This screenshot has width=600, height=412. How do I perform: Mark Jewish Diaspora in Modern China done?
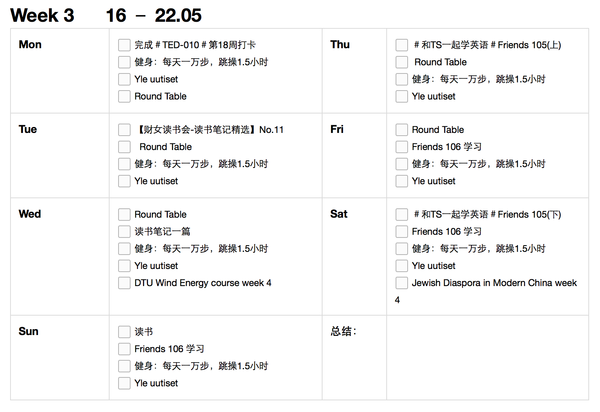[401, 283]
